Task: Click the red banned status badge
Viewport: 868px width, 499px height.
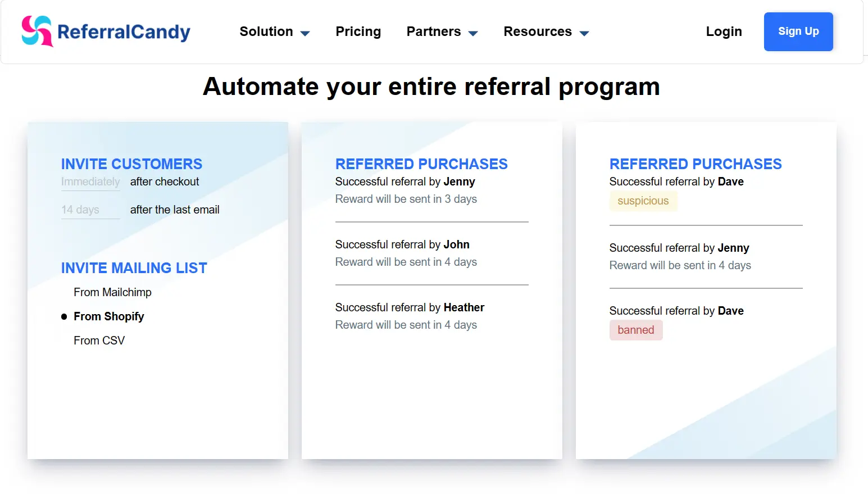Action: pos(636,330)
